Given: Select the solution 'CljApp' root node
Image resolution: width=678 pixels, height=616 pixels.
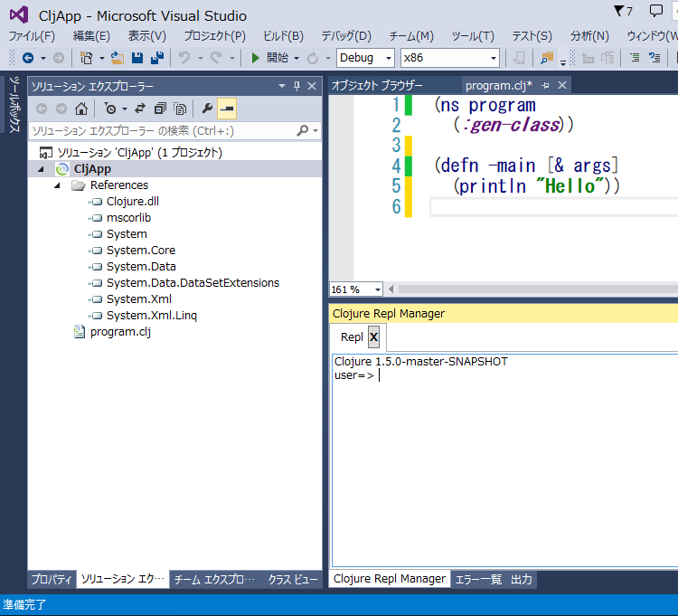Looking at the screenshot, I should click(139, 153).
